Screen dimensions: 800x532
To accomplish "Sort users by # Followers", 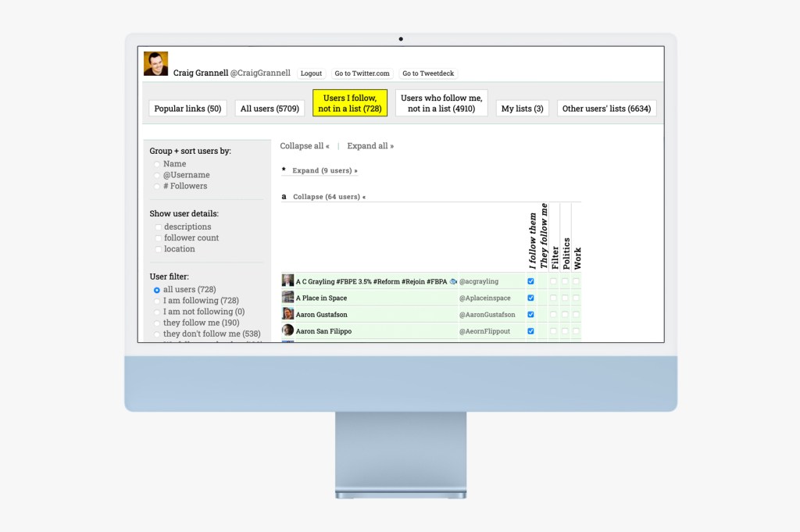I will pyautogui.click(x=156, y=187).
